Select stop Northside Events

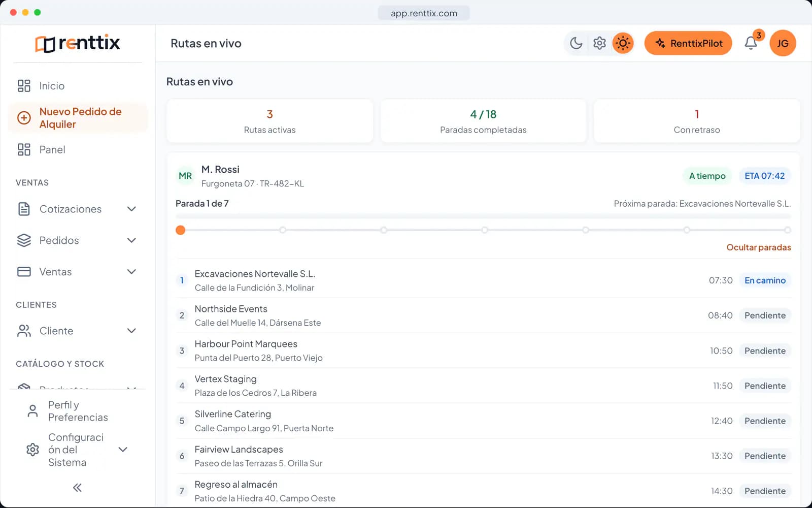[483, 315]
